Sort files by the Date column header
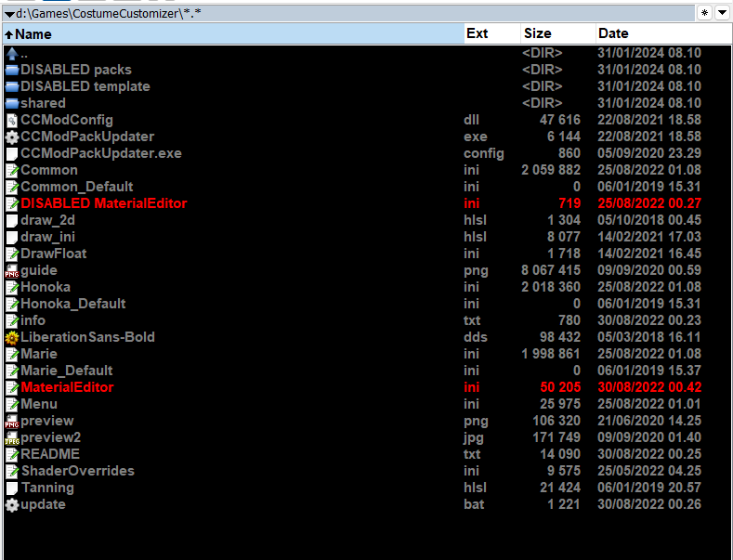Screen dimensions: 733x560 (x=664, y=33)
